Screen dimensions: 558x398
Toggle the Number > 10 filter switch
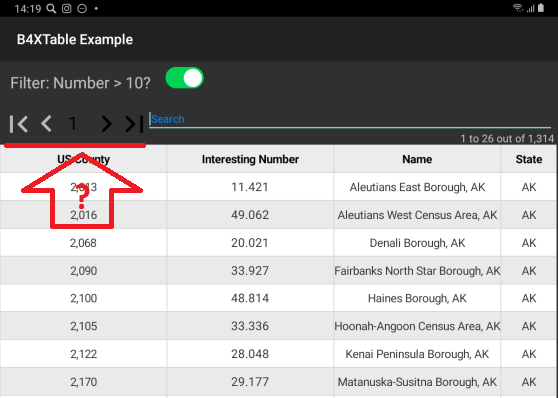coord(184,78)
